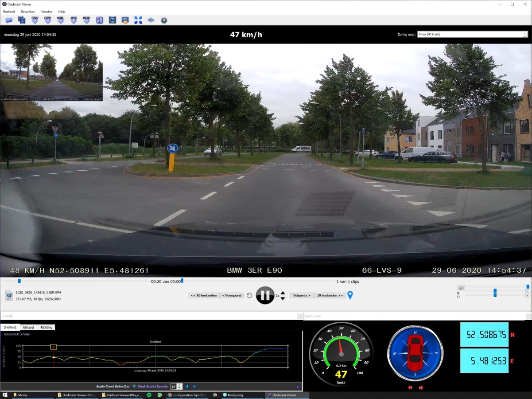
Task: Jump forward with '10 bestanden >>' button
Action: tap(330, 295)
